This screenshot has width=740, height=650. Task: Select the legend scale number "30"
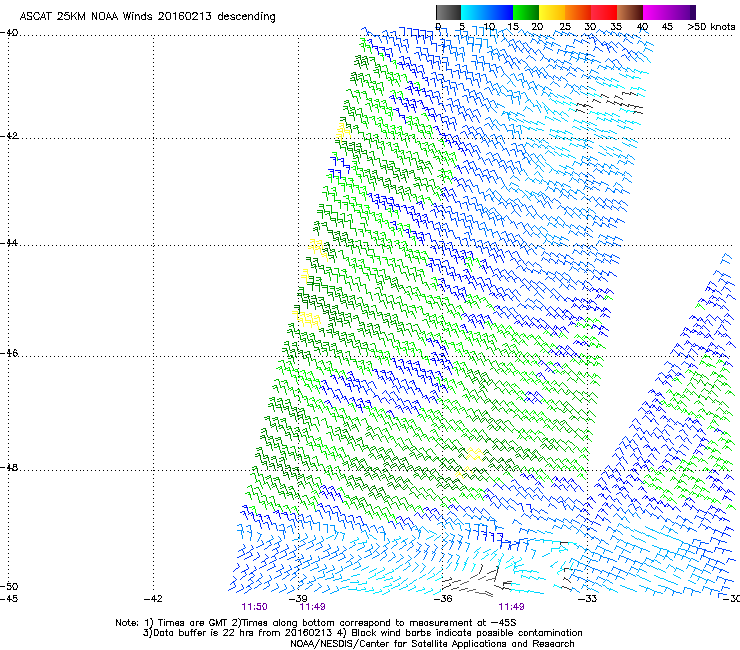[590, 27]
